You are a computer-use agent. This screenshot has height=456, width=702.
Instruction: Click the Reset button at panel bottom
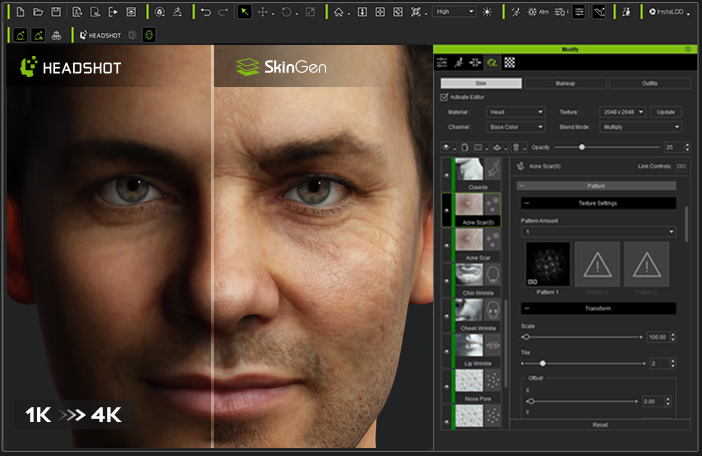pyautogui.click(x=600, y=424)
